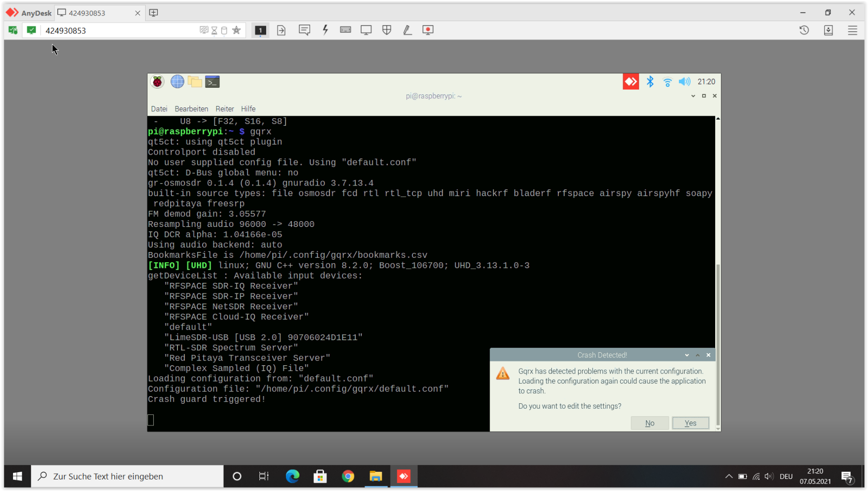Open the AnyDesk home tab
Image resolution: width=868 pixels, height=491 pixels.
(x=29, y=13)
